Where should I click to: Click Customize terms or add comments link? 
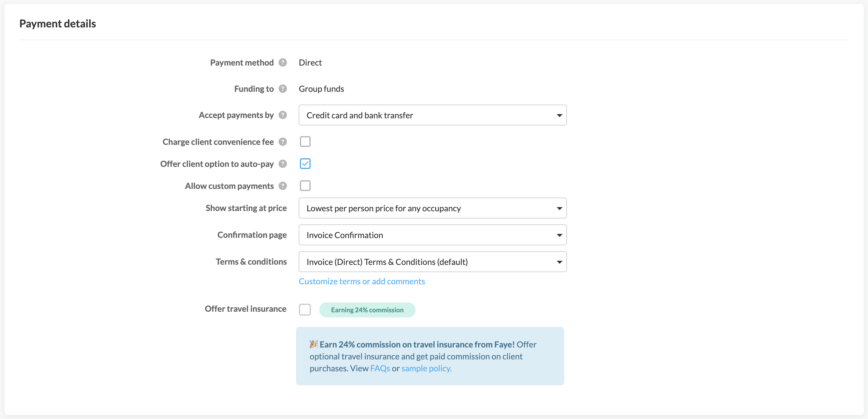(x=362, y=281)
